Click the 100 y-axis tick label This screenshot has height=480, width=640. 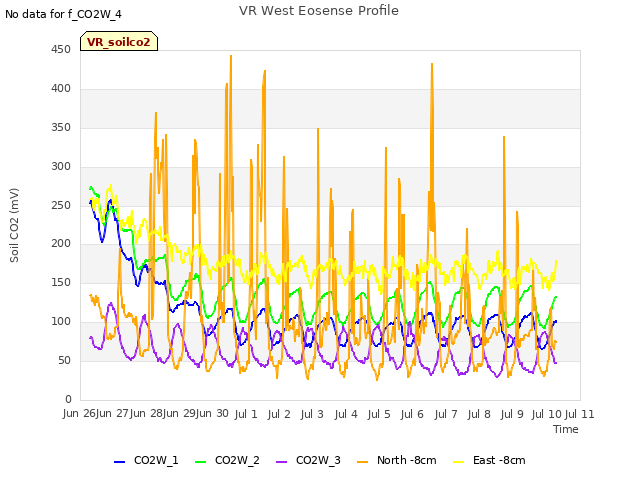pos(61,322)
